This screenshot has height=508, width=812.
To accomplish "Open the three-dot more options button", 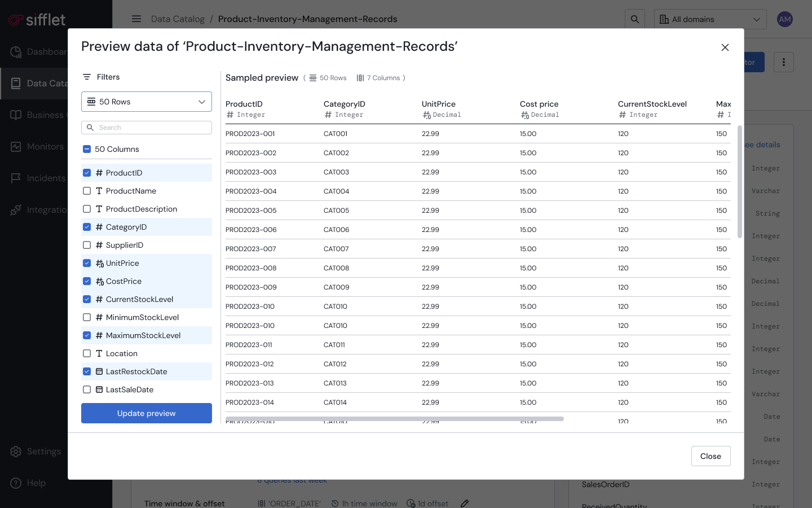I will click(784, 62).
